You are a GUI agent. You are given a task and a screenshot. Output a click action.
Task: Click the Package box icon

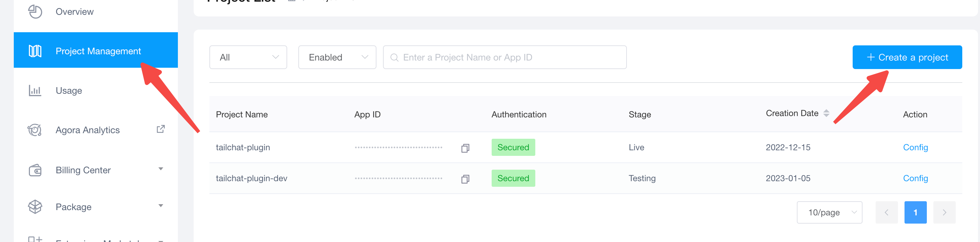35,206
